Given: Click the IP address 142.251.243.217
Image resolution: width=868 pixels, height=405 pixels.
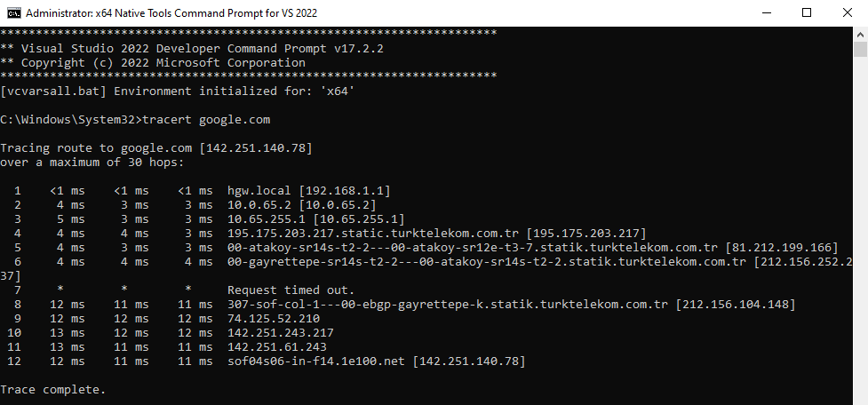Looking at the screenshot, I should pos(281,333).
